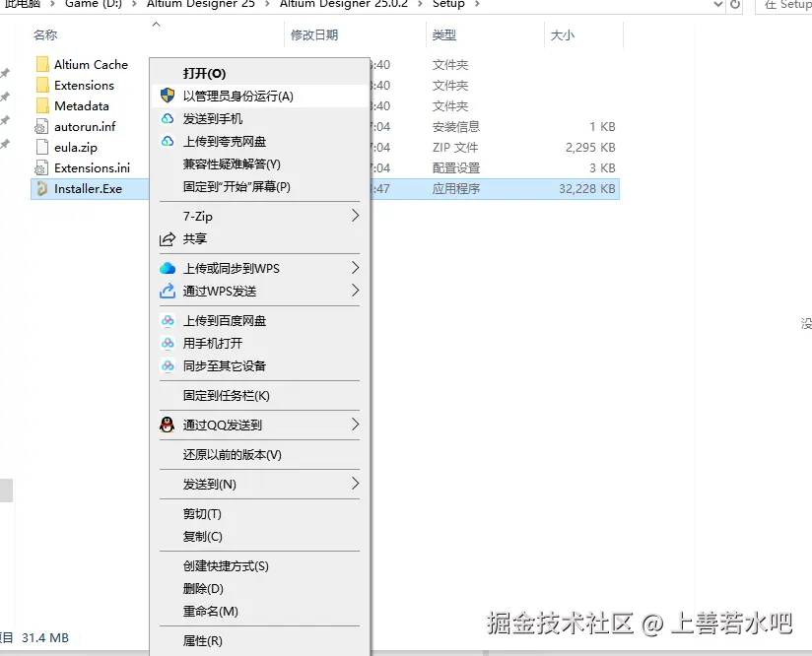812x656 pixels.
Task: Click the refresh button next to address bar
Action: pyautogui.click(x=735, y=5)
